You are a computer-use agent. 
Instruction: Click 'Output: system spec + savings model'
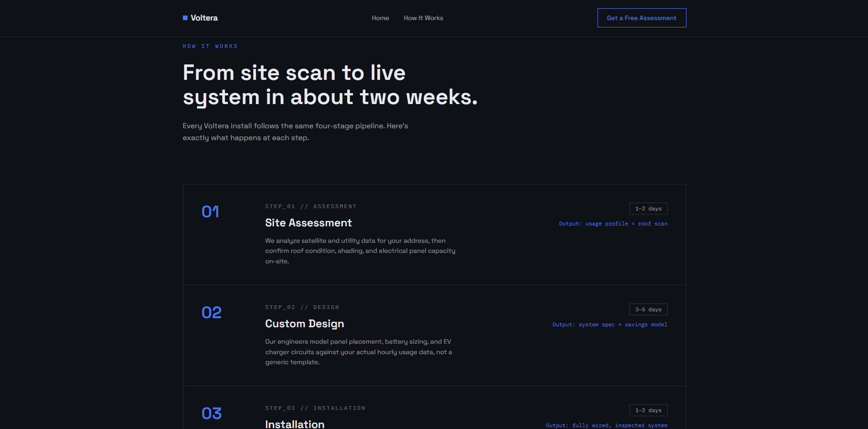click(610, 324)
